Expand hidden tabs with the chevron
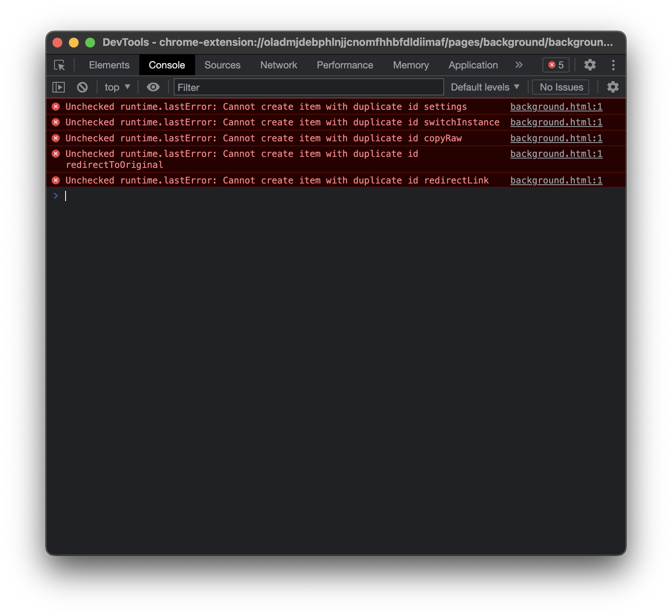The image size is (672, 616). tap(519, 65)
